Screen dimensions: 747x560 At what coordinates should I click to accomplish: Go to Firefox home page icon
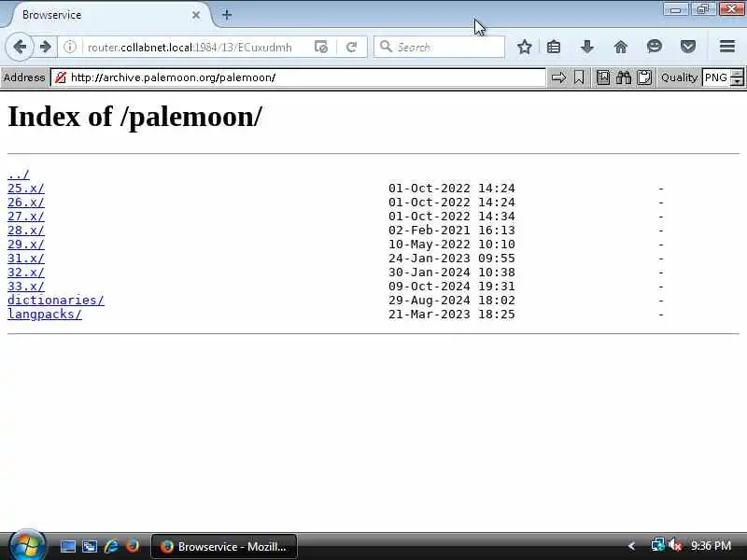tap(620, 47)
